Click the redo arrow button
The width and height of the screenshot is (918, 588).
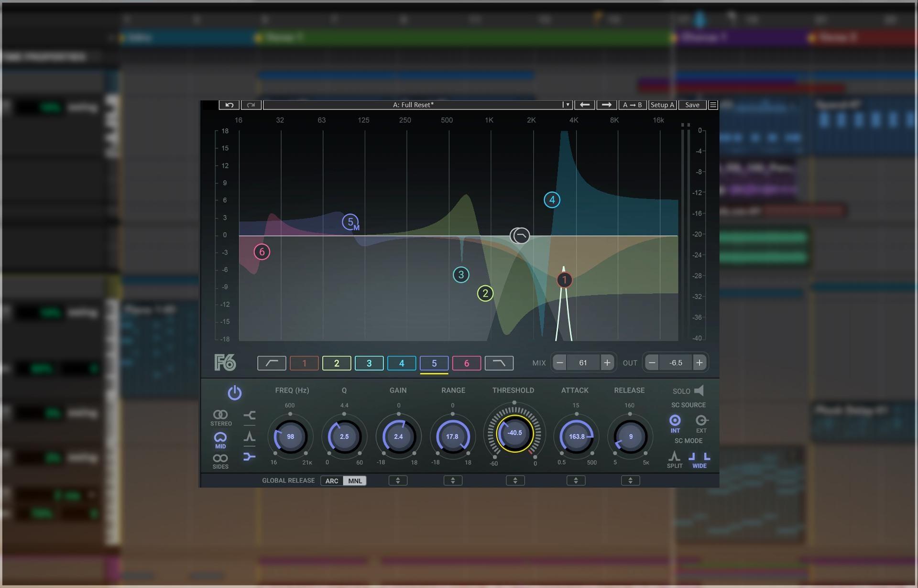(x=251, y=105)
